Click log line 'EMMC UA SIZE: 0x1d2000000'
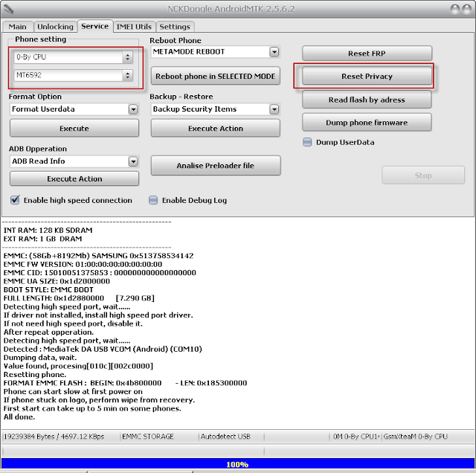 (x=57, y=281)
